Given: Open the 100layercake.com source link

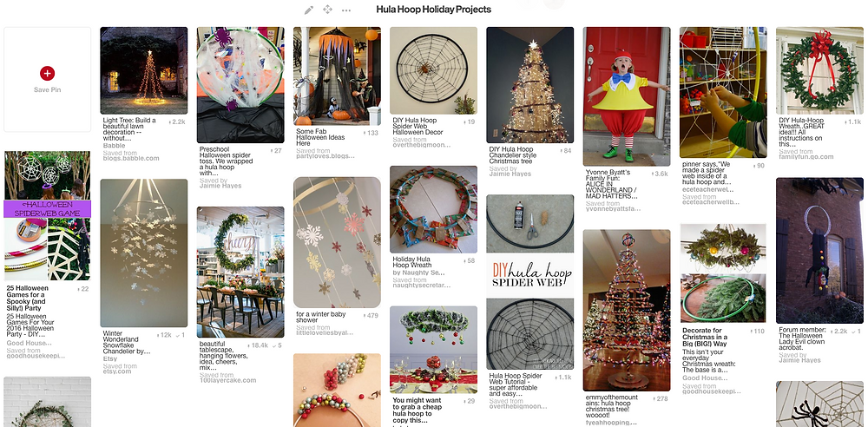Looking at the screenshot, I should tap(227, 380).
